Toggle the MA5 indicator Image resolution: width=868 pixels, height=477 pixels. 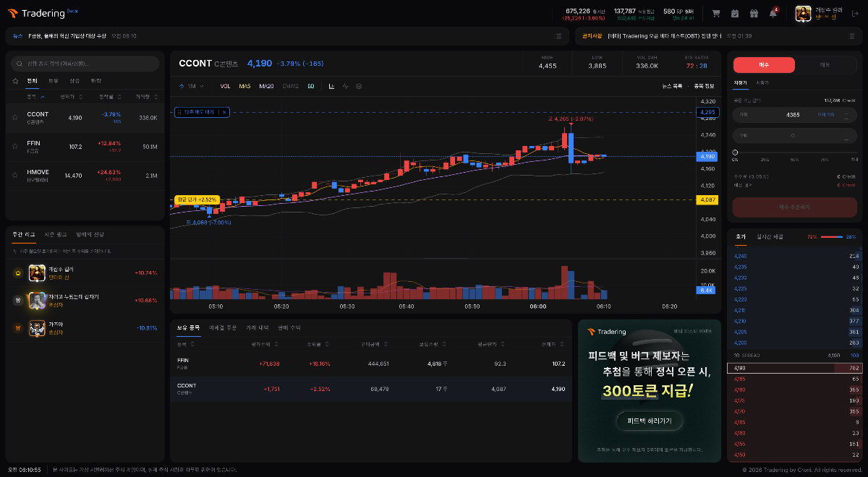click(x=245, y=86)
